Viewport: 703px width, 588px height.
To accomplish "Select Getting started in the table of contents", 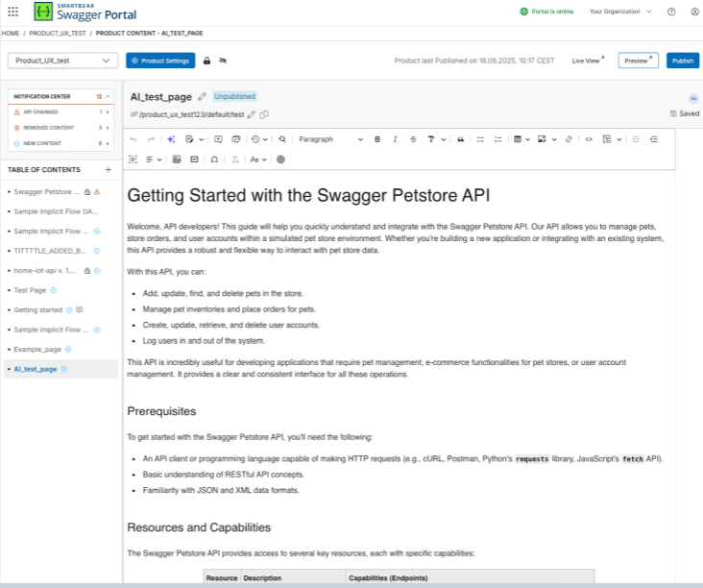I will pos(38,309).
